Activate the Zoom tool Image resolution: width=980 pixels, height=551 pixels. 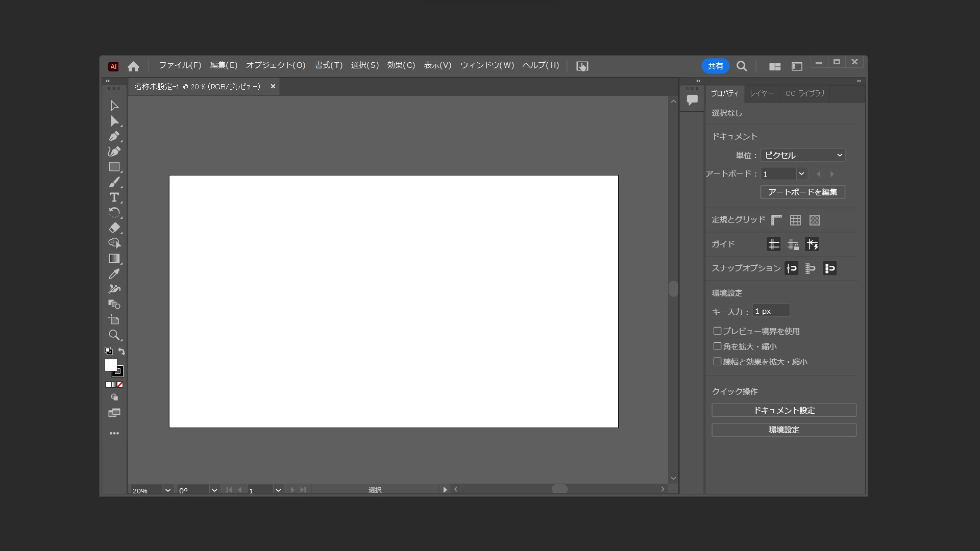[114, 335]
